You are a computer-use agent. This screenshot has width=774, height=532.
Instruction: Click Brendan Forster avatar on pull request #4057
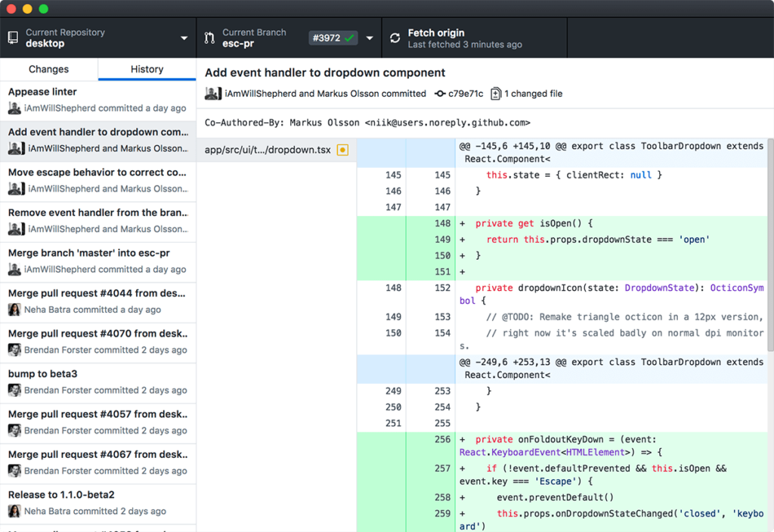[14, 430]
